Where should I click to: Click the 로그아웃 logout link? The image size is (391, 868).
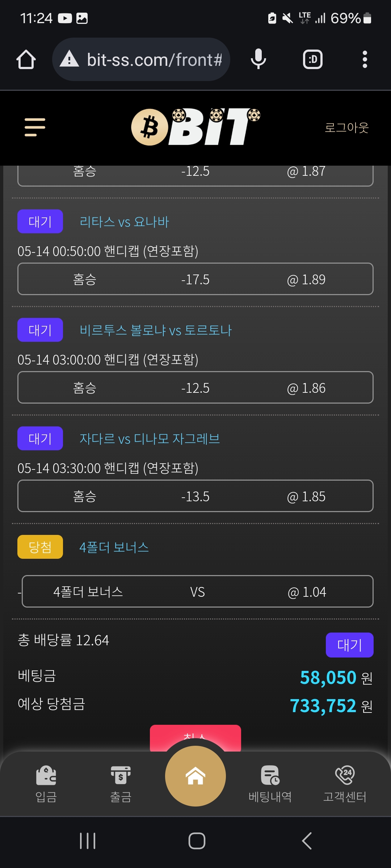tap(346, 128)
